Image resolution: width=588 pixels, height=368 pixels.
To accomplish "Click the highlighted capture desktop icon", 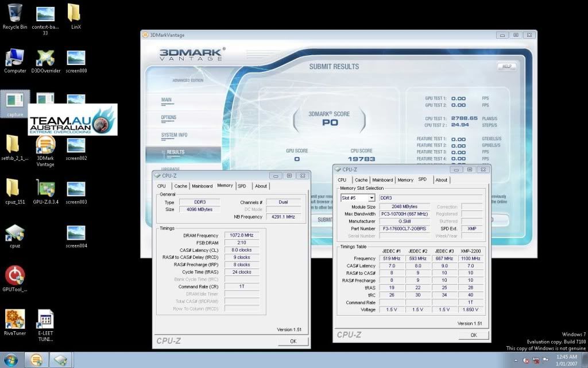I will click(x=15, y=104).
